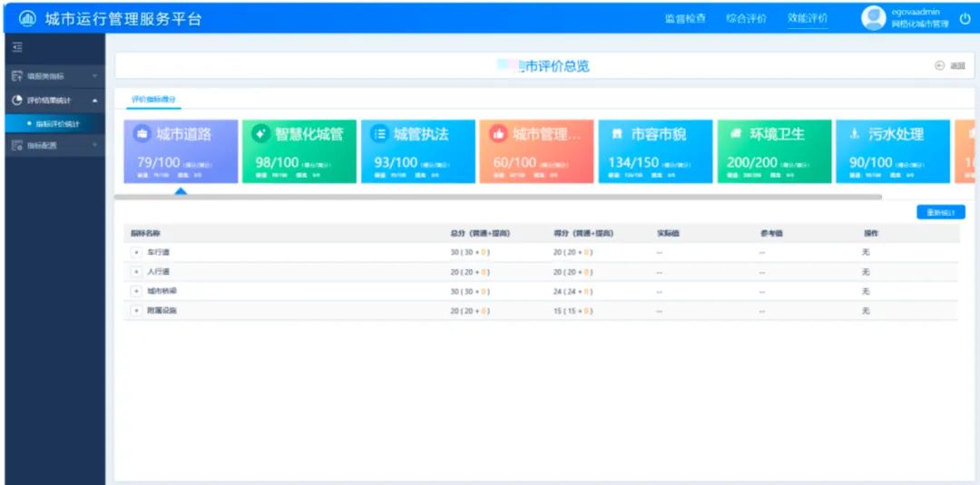Click the horizontal scrollbar under the score cards
Viewport: 980px width, 485px height.
pyautogui.click(x=497, y=196)
